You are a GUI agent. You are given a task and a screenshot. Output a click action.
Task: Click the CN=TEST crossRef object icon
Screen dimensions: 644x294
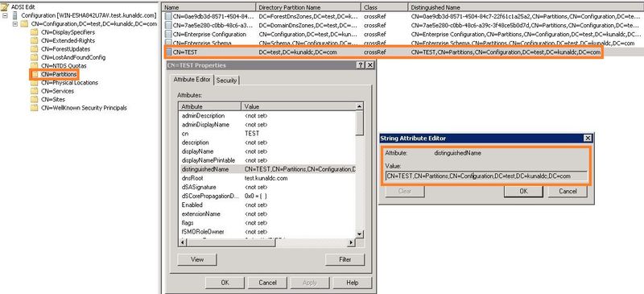[x=168, y=52]
